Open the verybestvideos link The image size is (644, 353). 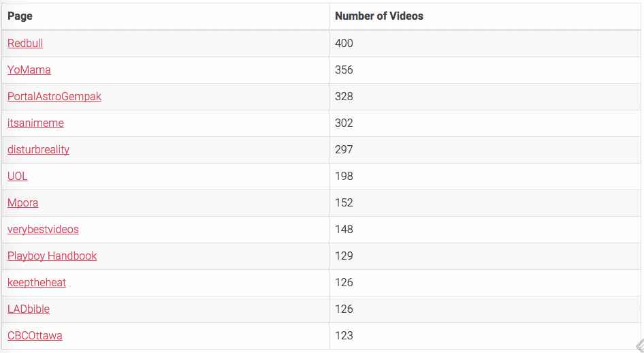(x=43, y=229)
